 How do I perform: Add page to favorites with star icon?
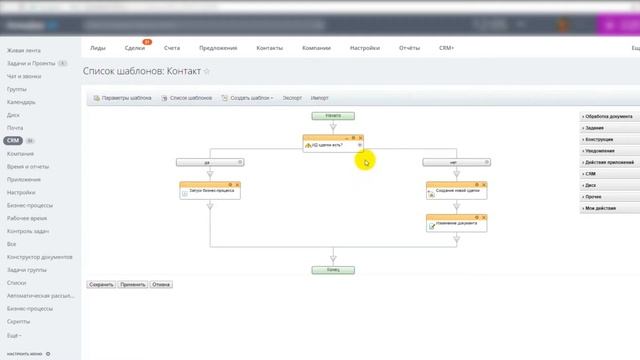tap(207, 71)
